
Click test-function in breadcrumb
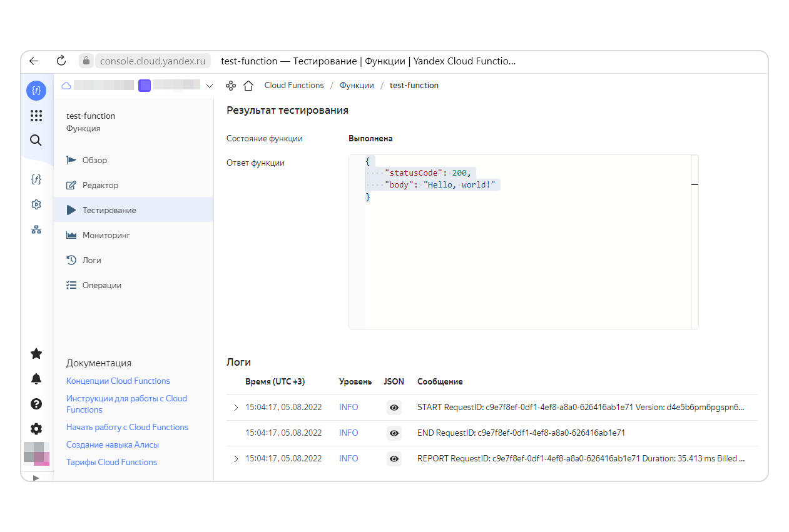414,86
